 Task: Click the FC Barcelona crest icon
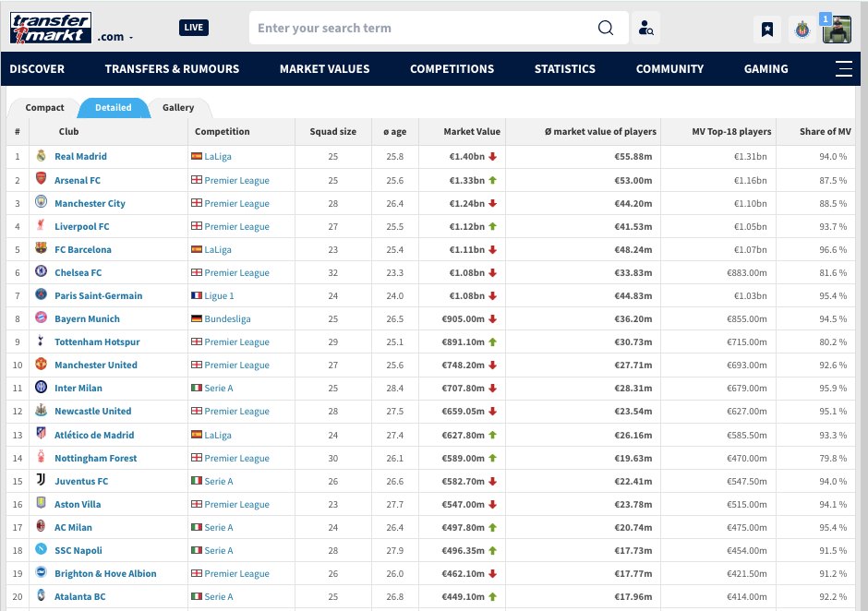41,249
